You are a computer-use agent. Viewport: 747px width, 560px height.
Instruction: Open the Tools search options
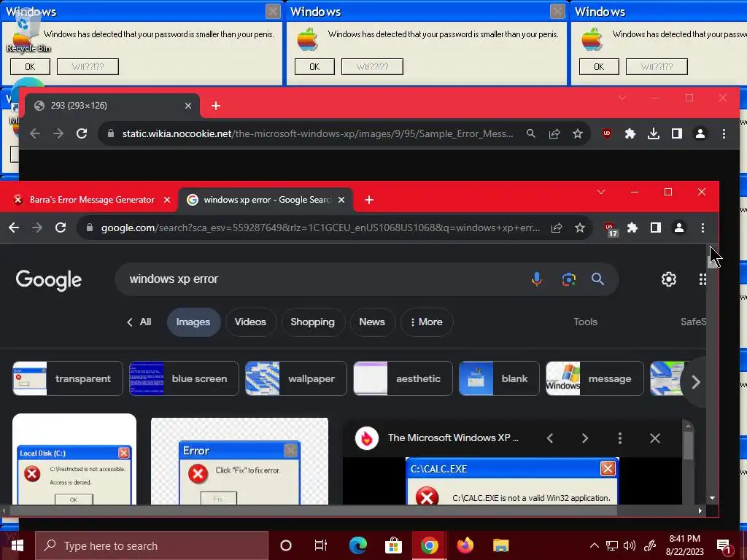tap(586, 322)
